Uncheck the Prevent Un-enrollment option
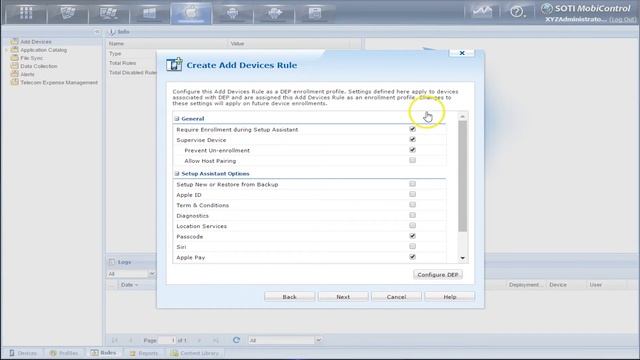The height and width of the screenshot is (360, 640). point(413,150)
